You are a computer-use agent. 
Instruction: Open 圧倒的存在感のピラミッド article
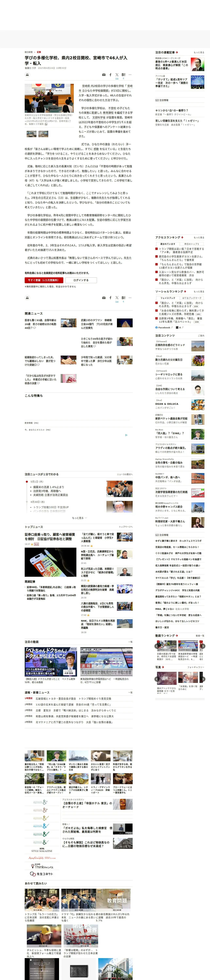coord(170,345)
